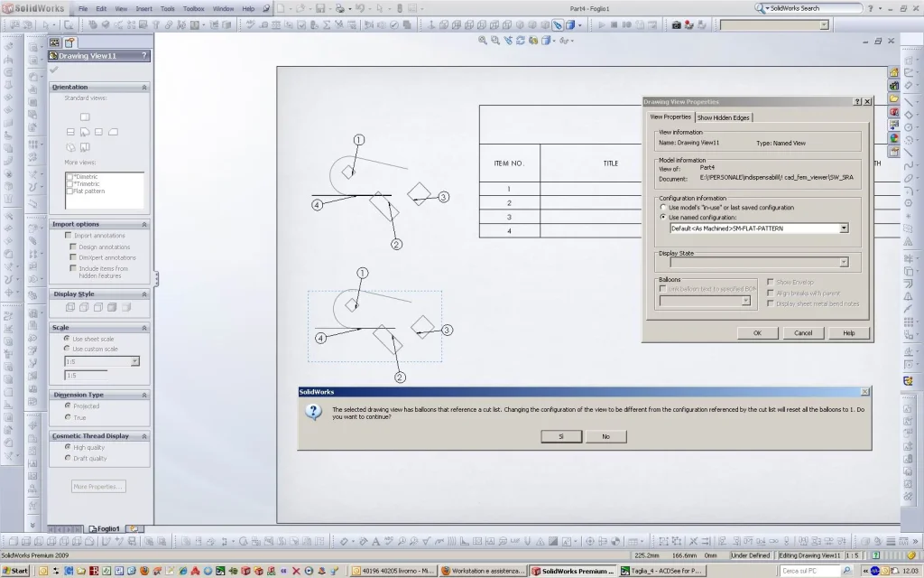Viewport: 924px width, 578px height.
Task: Tick the Flat pattern view checkbox
Action: coord(69,191)
